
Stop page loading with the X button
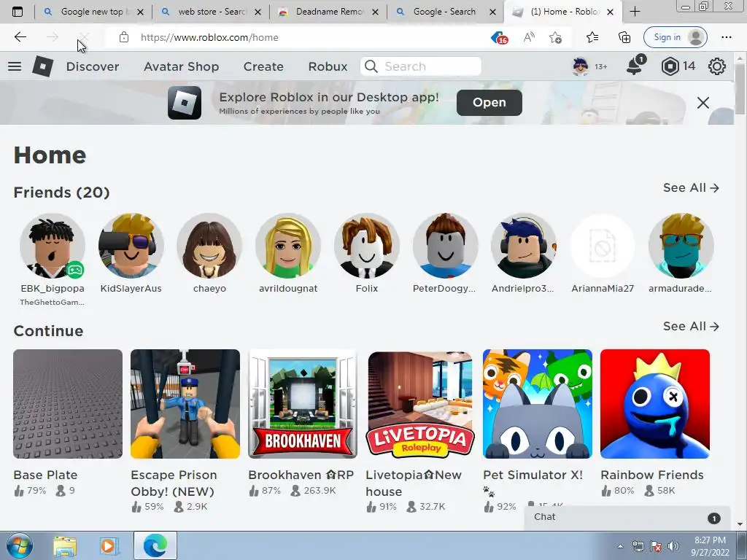coord(83,37)
